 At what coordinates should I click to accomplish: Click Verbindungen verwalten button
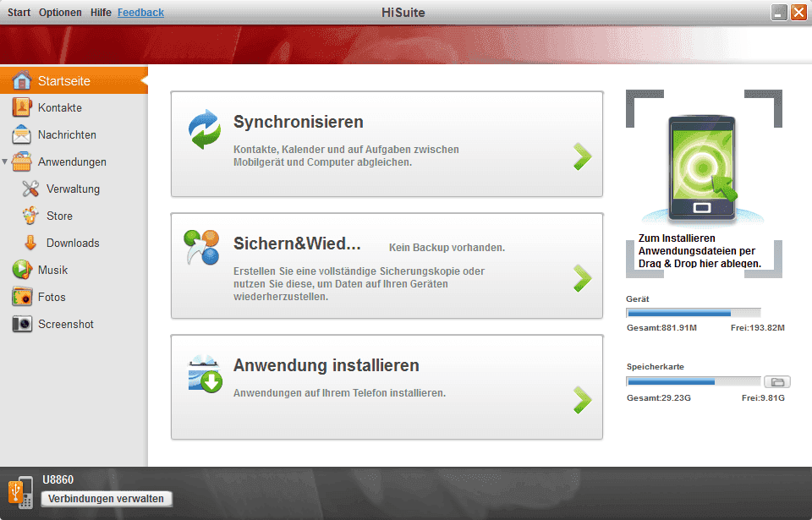(x=107, y=499)
